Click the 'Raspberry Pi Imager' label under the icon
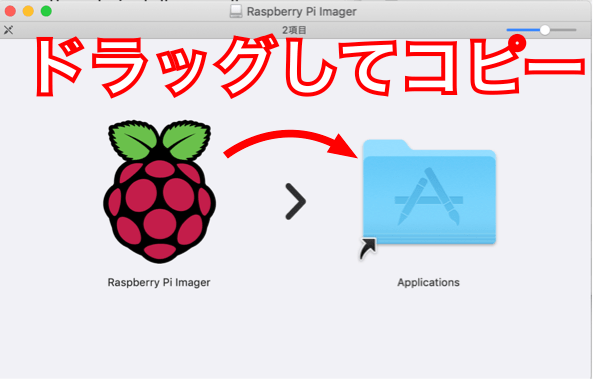Screen dimensions: 593x379 159,283
